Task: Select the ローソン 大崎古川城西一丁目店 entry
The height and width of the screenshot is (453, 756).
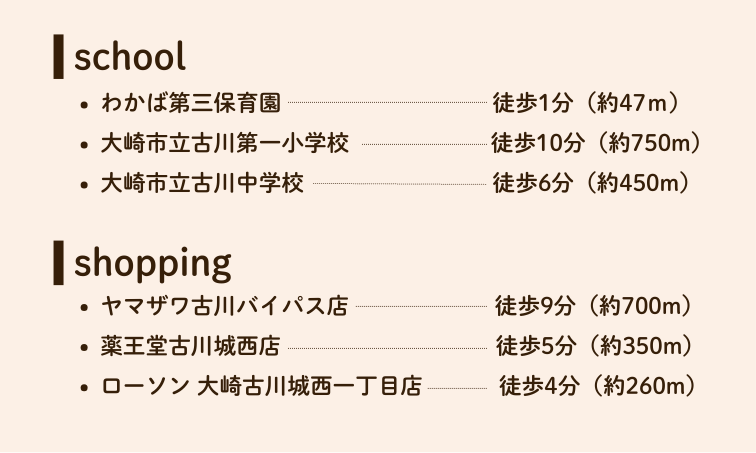Action: coord(261,387)
